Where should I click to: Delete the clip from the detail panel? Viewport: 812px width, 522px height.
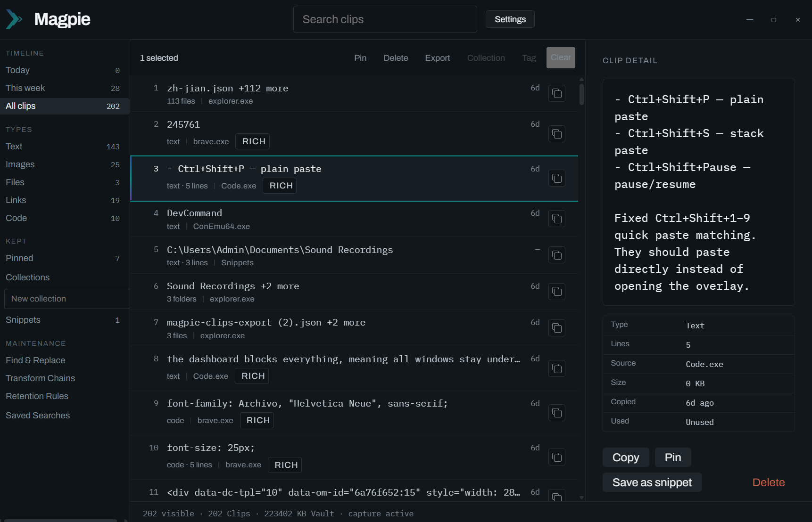pyautogui.click(x=769, y=482)
